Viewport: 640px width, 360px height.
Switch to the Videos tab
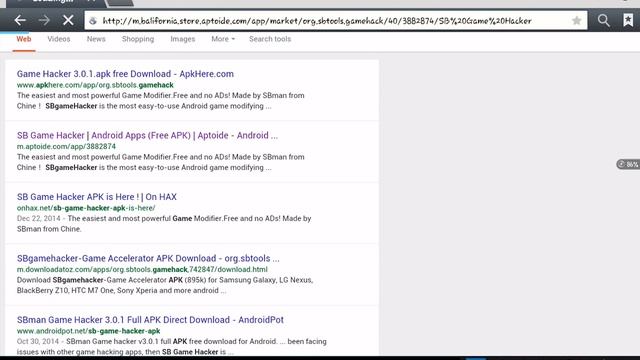click(x=59, y=39)
